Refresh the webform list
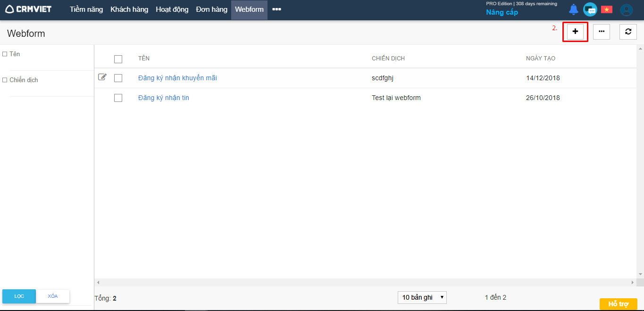The image size is (644, 311). pos(628,32)
